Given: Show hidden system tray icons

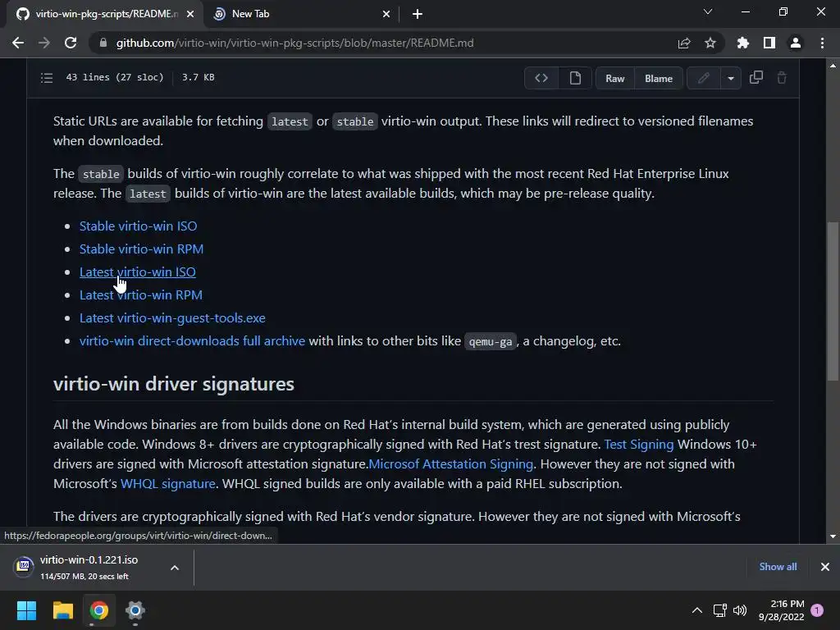Looking at the screenshot, I should click(697, 610).
